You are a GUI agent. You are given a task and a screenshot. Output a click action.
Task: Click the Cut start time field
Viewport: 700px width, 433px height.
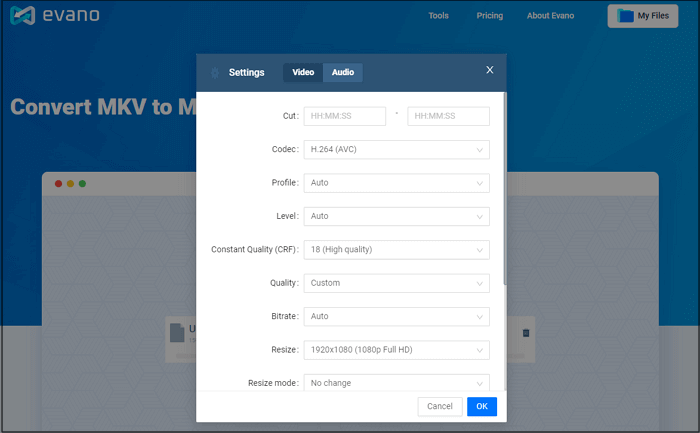click(x=344, y=116)
